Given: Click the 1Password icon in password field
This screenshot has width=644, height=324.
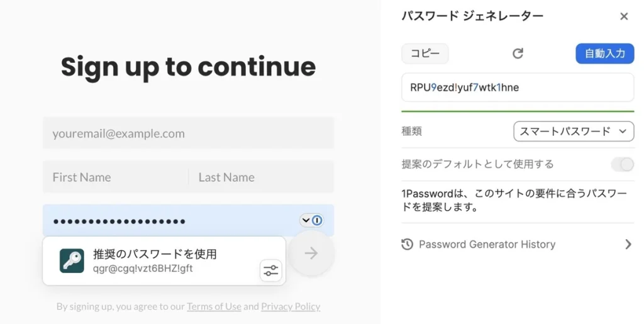Looking at the screenshot, I should [x=318, y=220].
